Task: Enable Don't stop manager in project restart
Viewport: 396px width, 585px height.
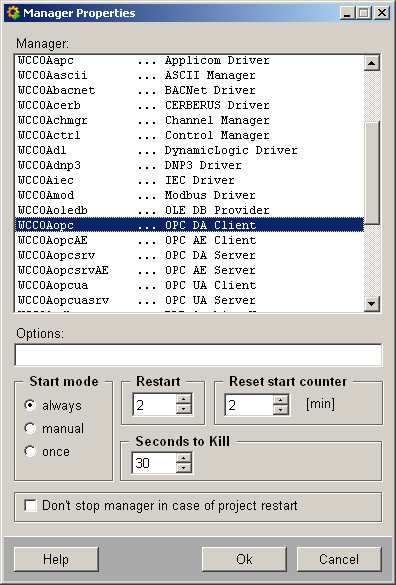Action: [x=30, y=506]
